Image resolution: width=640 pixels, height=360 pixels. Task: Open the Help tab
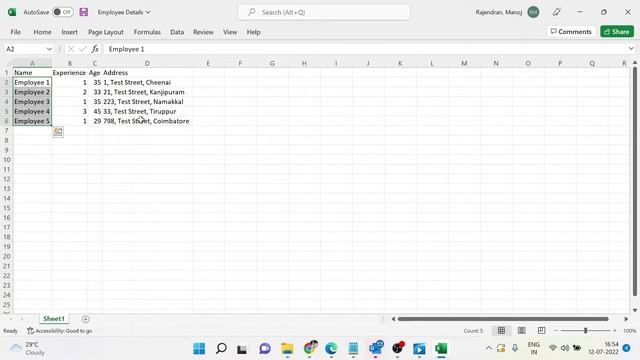tap(253, 32)
